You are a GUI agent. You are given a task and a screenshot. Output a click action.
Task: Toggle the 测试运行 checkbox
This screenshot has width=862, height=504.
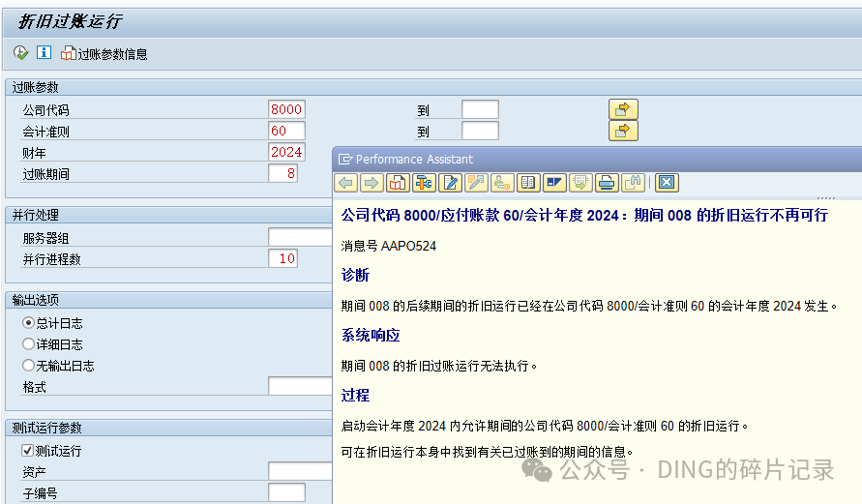click(x=27, y=451)
